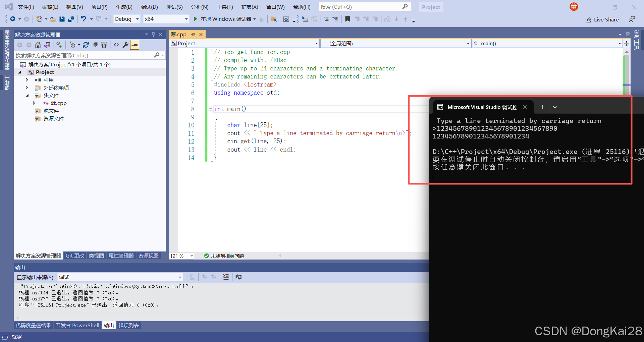Switch to the 类视图 tab
This screenshot has width=644, height=342.
[x=96, y=255]
